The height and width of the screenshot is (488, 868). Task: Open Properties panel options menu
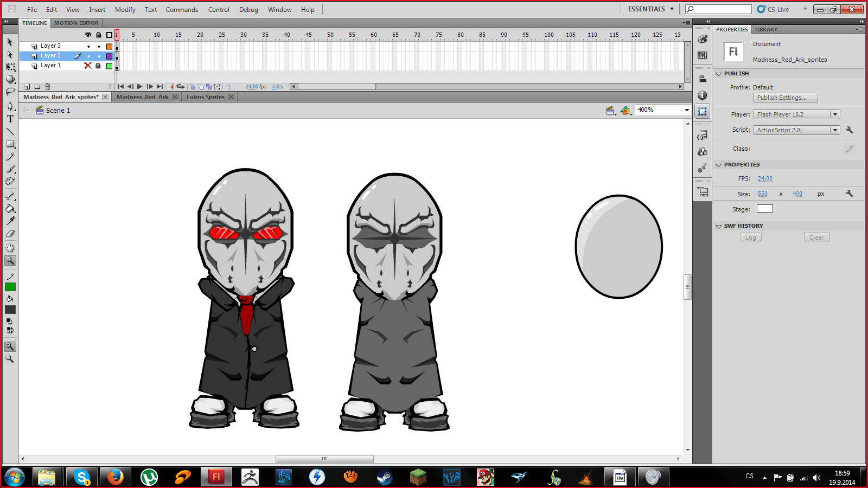pyautogui.click(x=859, y=29)
